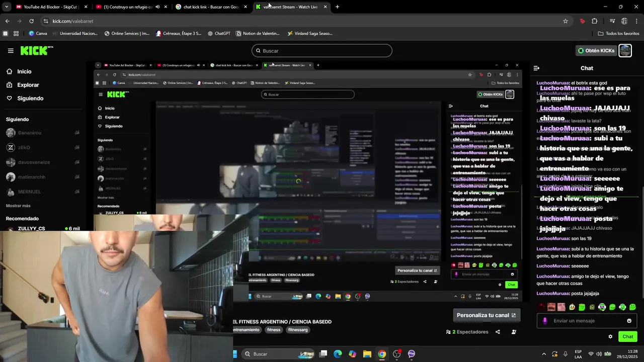Open the Canva bookmark
644x362 pixels.
coord(38,34)
